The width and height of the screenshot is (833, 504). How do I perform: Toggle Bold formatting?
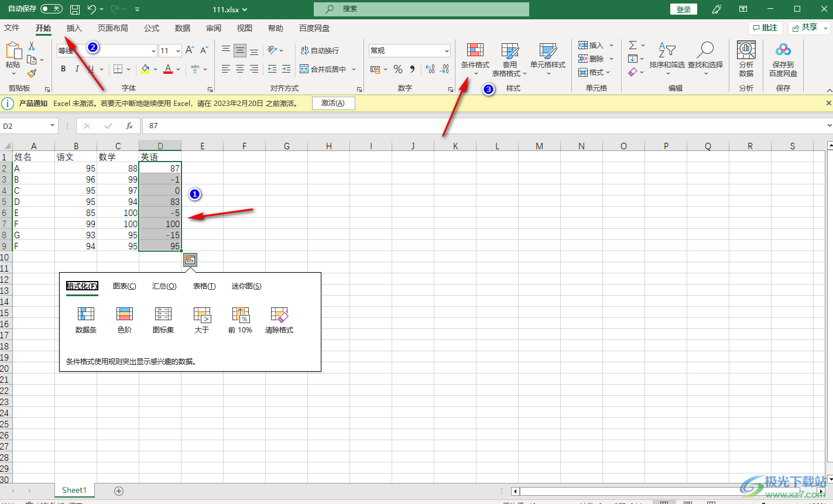(63, 69)
